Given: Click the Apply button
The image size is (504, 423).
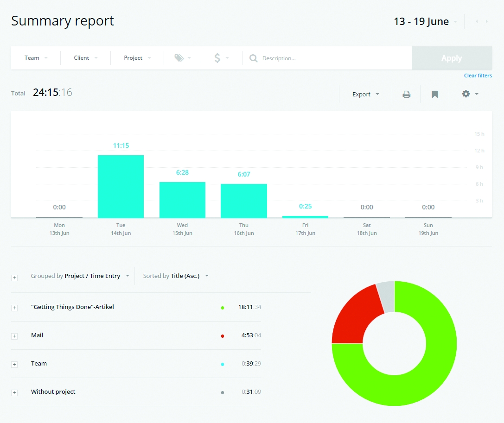Looking at the screenshot, I should point(451,58).
